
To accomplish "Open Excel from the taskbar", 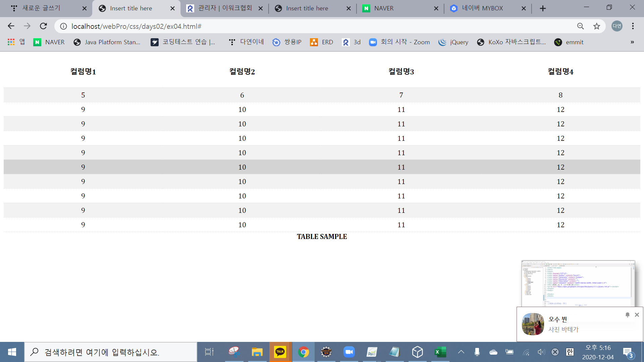I will 440,352.
